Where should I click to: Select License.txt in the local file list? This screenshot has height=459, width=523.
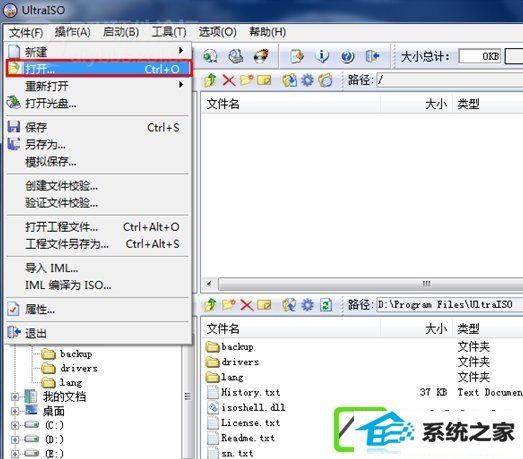pyautogui.click(x=250, y=423)
